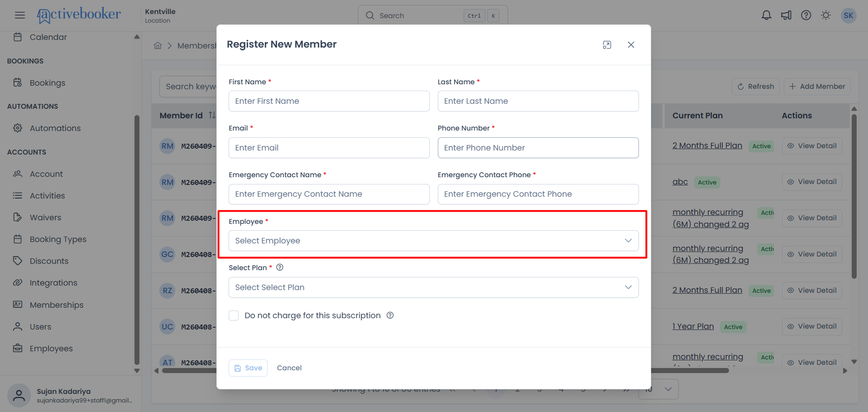
Task: Close the Register New Member dialog
Action: [x=631, y=45]
